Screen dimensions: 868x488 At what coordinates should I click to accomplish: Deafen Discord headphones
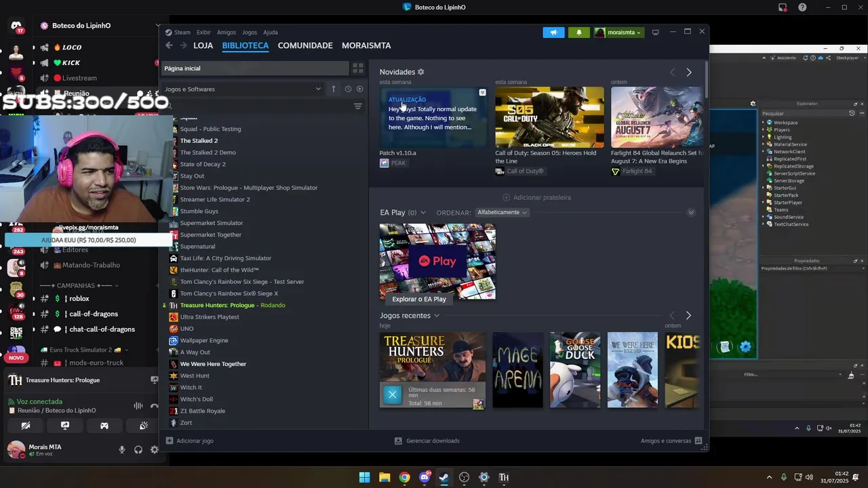pyautogui.click(x=138, y=449)
